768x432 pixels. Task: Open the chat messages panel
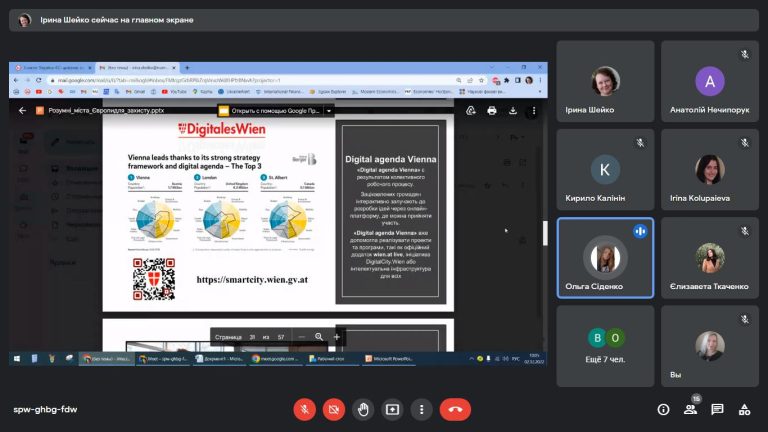(x=718, y=409)
